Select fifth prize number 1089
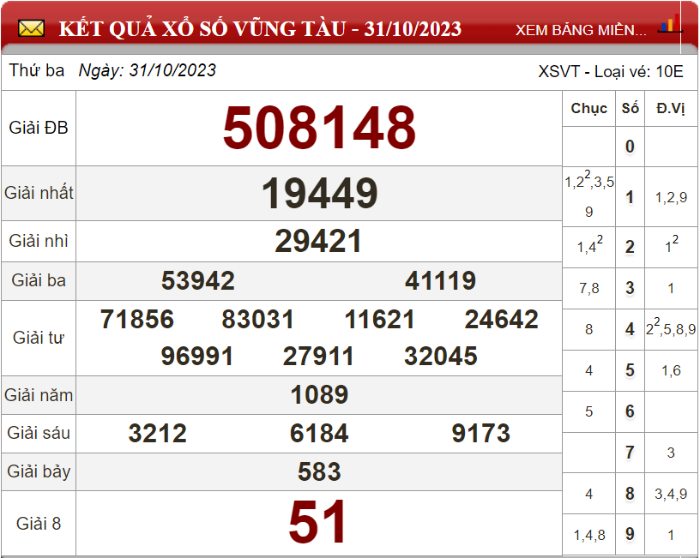The image size is (700, 558). [319, 395]
